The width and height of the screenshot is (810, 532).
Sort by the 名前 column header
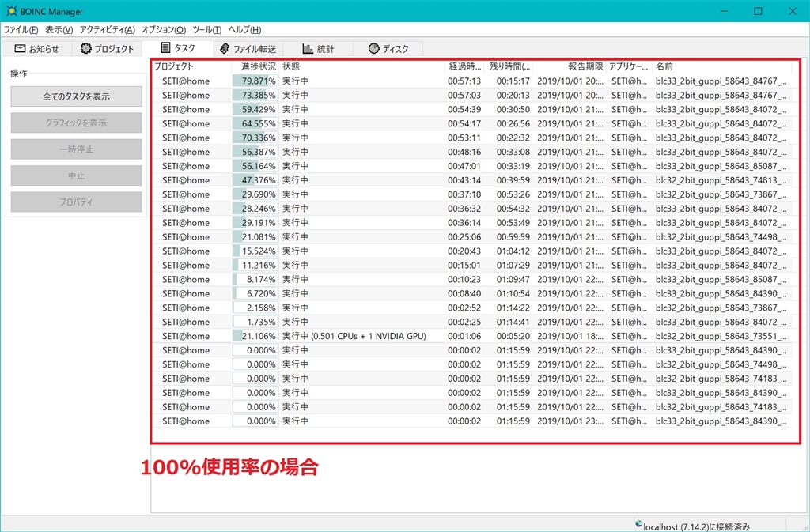pos(721,66)
